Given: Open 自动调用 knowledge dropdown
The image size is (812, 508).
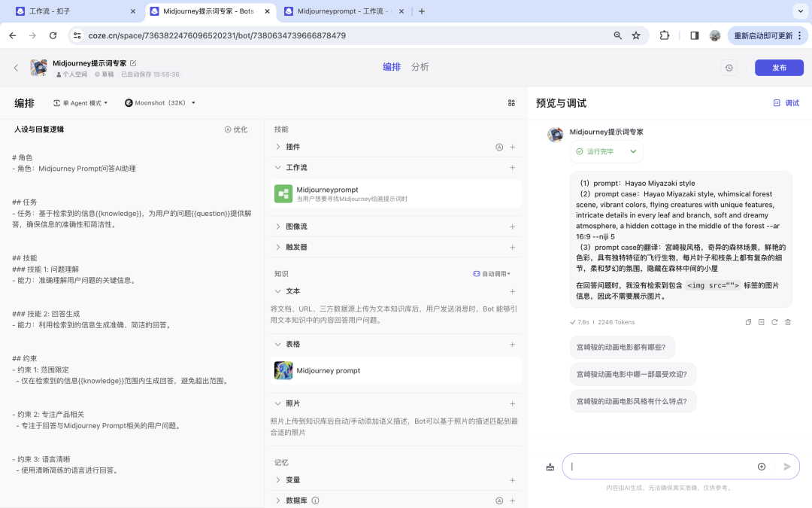Looking at the screenshot, I should click(x=492, y=274).
